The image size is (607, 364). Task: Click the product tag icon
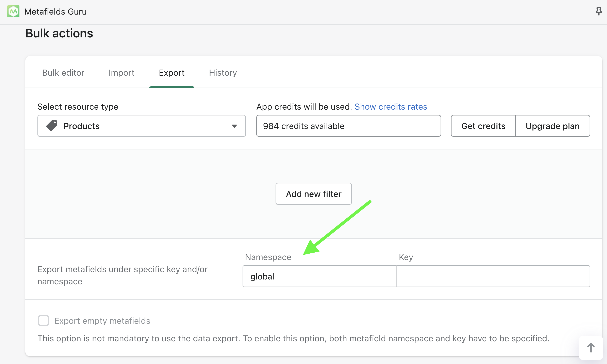(52, 126)
